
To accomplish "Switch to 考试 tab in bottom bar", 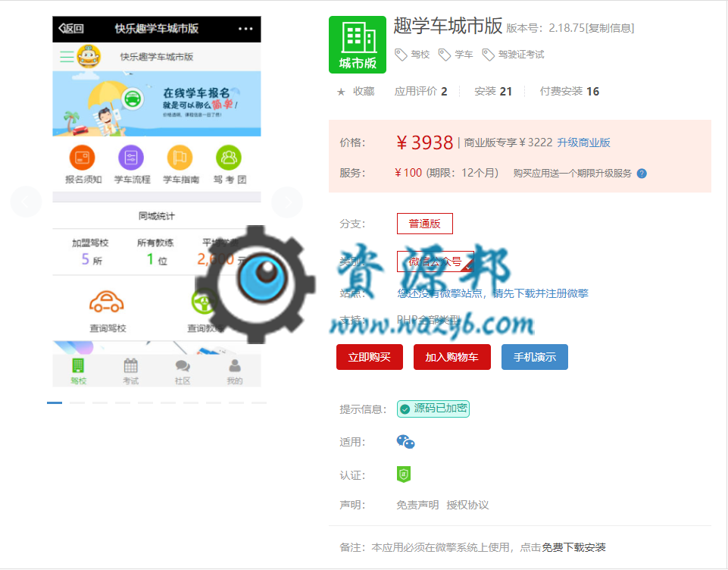I will (131, 371).
